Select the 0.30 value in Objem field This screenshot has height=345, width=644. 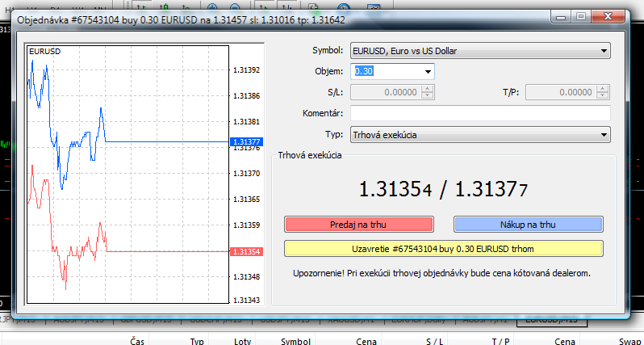(364, 71)
